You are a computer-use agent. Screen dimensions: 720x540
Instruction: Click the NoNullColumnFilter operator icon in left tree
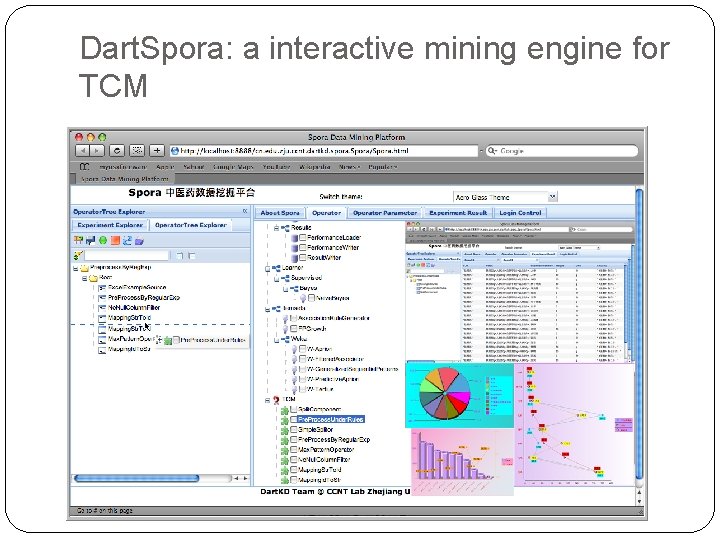pyautogui.click(x=102, y=308)
